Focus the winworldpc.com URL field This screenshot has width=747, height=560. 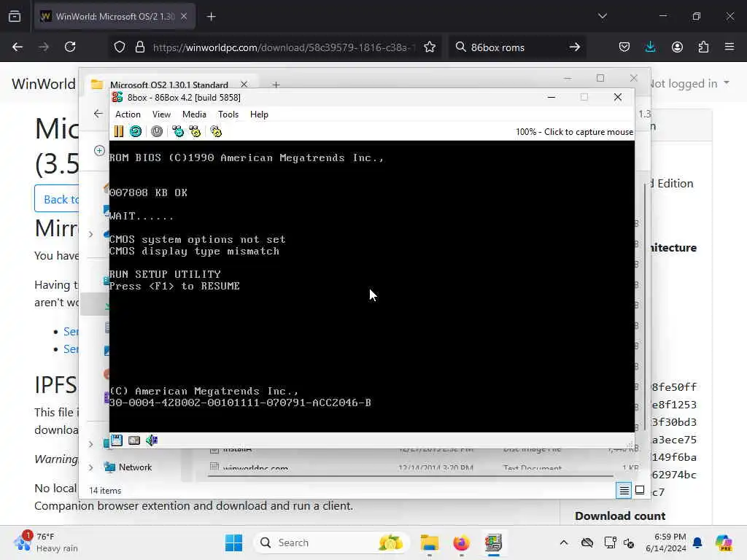click(284, 47)
